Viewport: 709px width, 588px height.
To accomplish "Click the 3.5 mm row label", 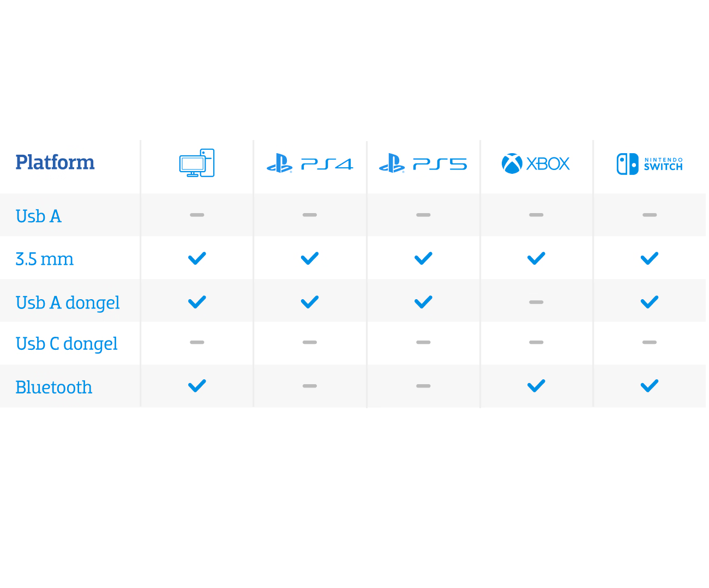I will tap(45, 259).
